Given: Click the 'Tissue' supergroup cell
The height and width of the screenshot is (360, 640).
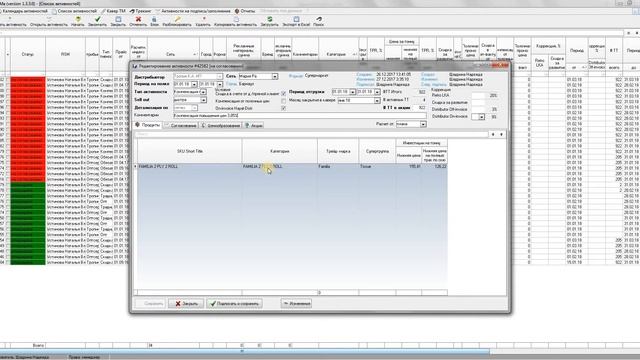Looking at the screenshot, I should coord(377,167).
